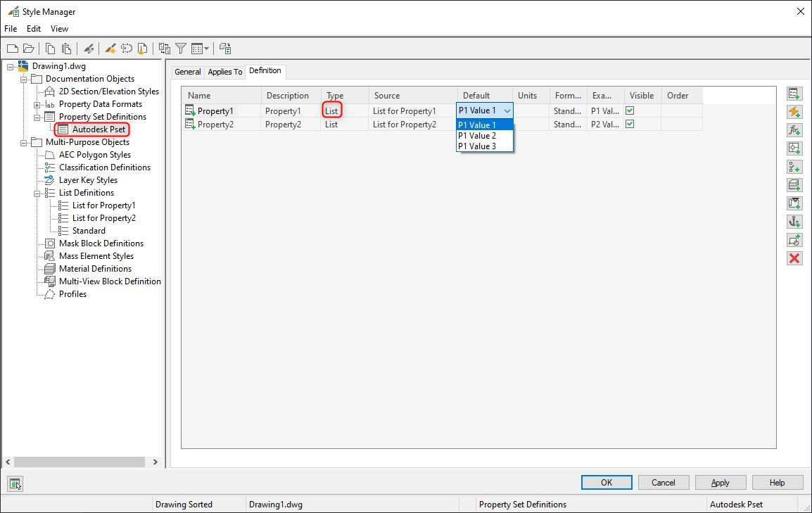Click the Open Drawing folder icon

coord(29,49)
